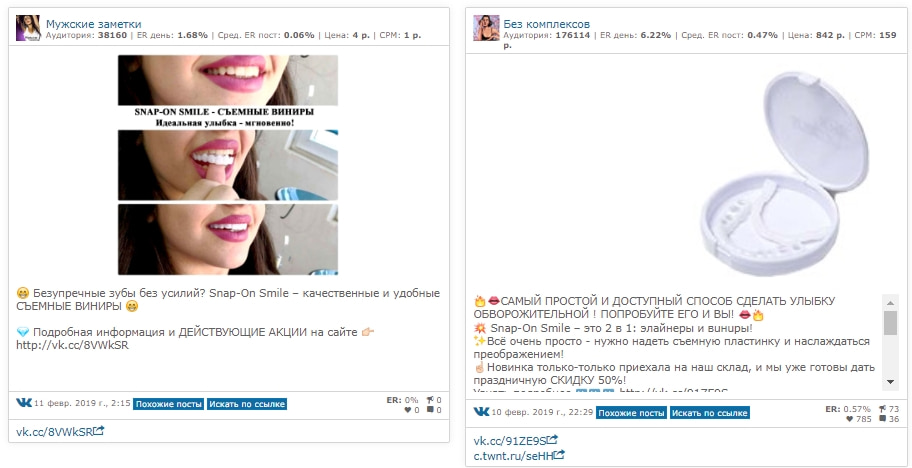Click the repost megaphone icon showing 73

[883, 409]
